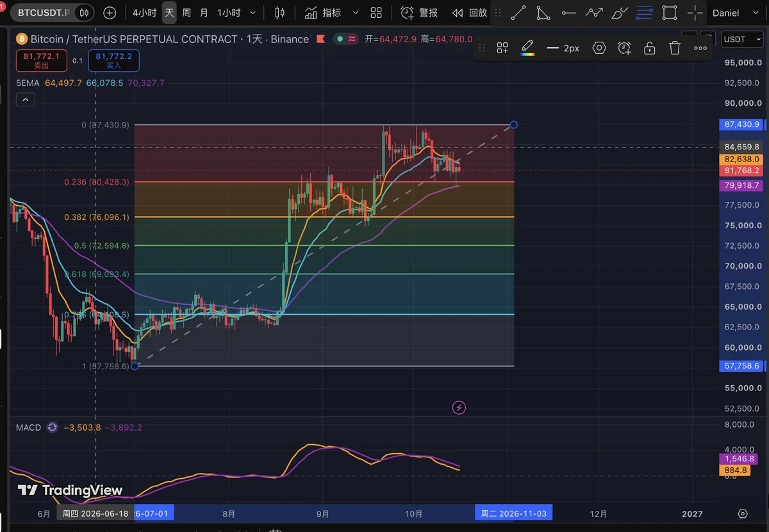Expand the timeframe interval dropdown arrow
The image size is (769, 532).
point(253,13)
